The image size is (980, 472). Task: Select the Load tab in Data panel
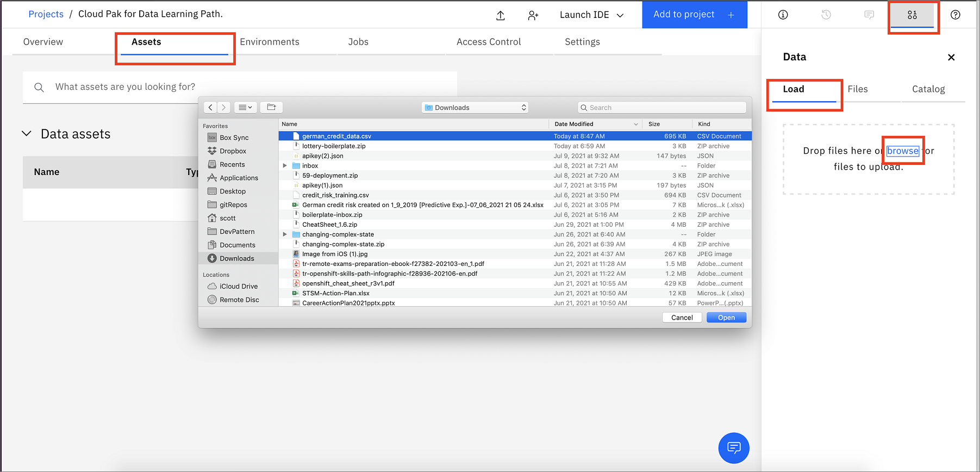(794, 89)
